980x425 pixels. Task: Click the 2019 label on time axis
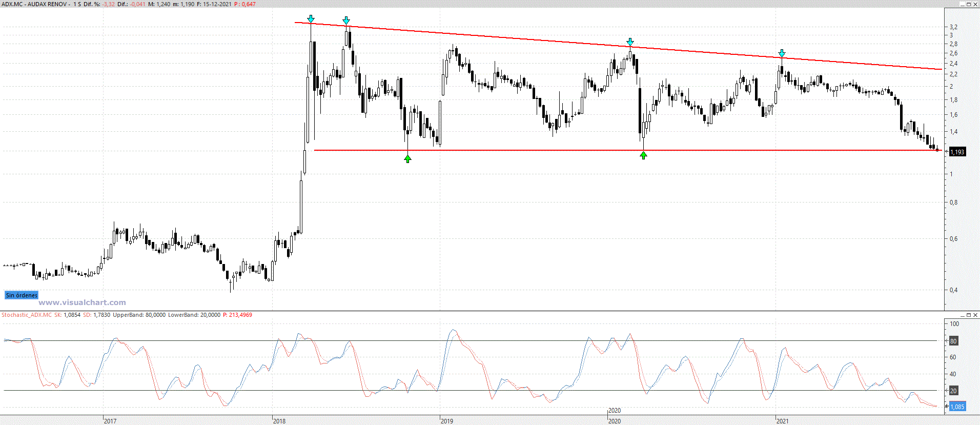(x=447, y=421)
